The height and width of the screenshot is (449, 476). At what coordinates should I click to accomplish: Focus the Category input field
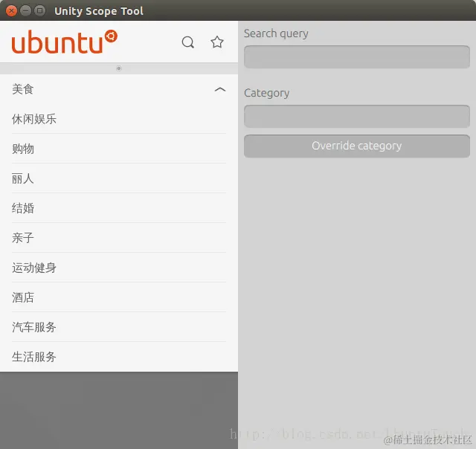tap(357, 116)
